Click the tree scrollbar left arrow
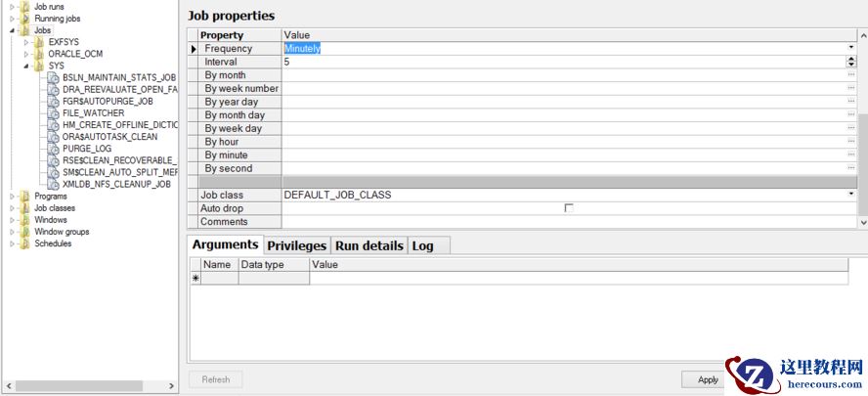The width and height of the screenshot is (868, 396). 7,386
